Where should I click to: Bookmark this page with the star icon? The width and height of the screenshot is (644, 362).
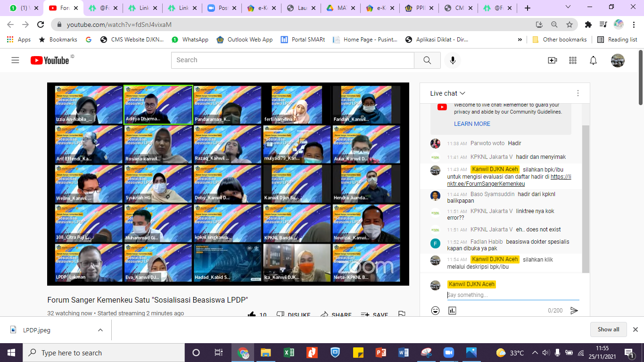point(570,25)
